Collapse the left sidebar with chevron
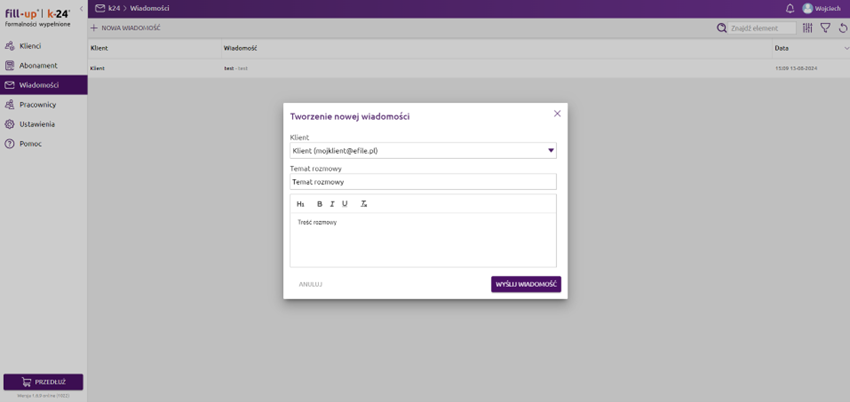Image resolution: width=850 pixels, height=402 pixels. [81, 8]
